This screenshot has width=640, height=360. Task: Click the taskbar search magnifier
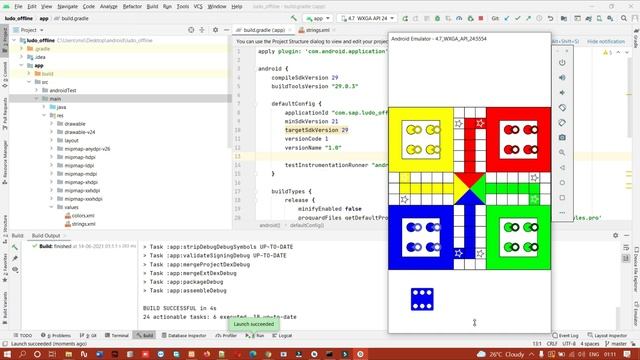pos(22,354)
